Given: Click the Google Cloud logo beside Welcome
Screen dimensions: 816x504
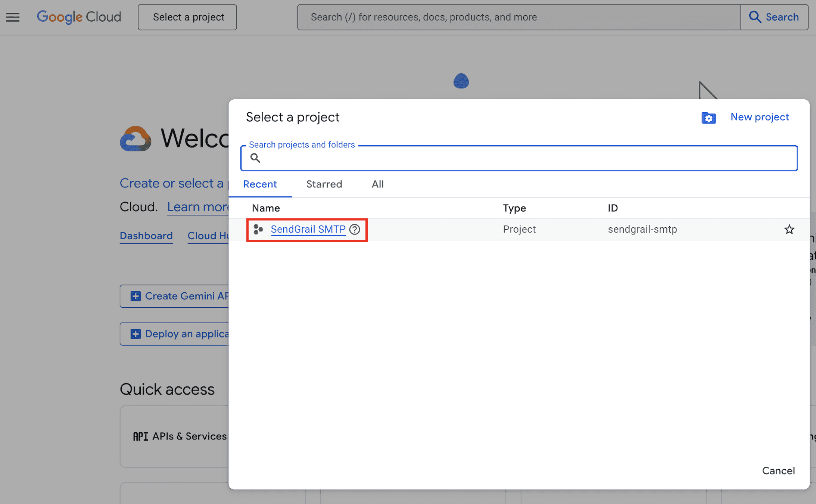Looking at the screenshot, I should [x=136, y=139].
